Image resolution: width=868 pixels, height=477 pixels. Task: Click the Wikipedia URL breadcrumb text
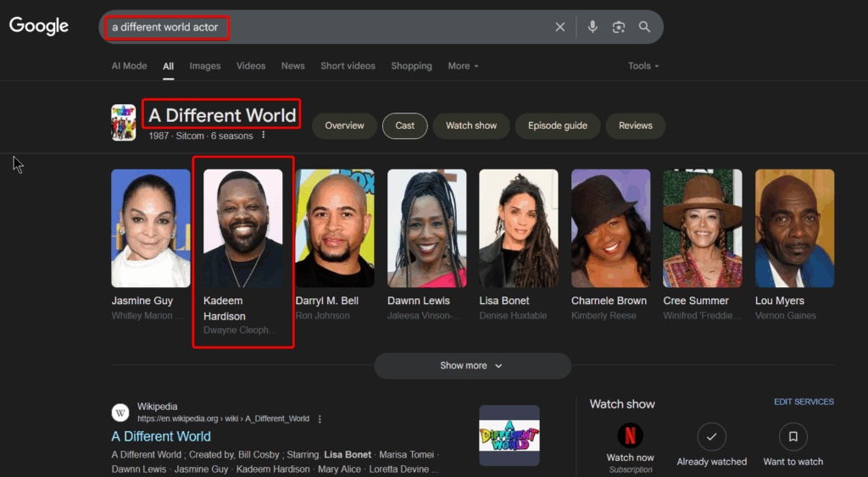223,419
